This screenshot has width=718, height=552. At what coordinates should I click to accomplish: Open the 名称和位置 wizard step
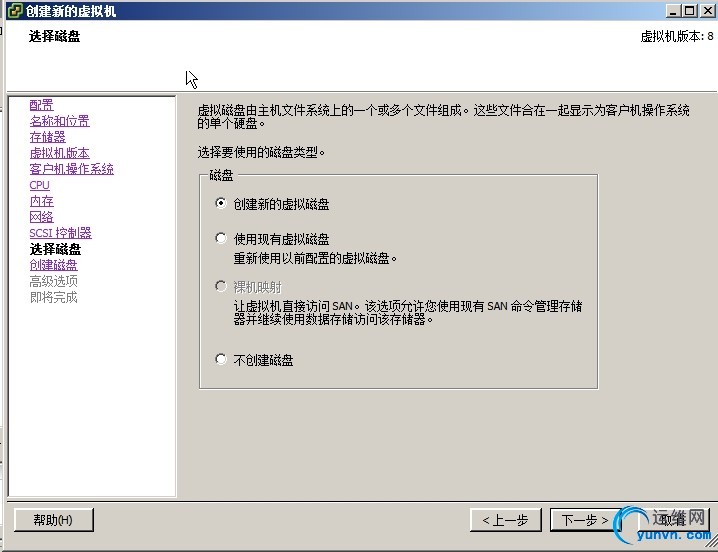coord(60,121)
